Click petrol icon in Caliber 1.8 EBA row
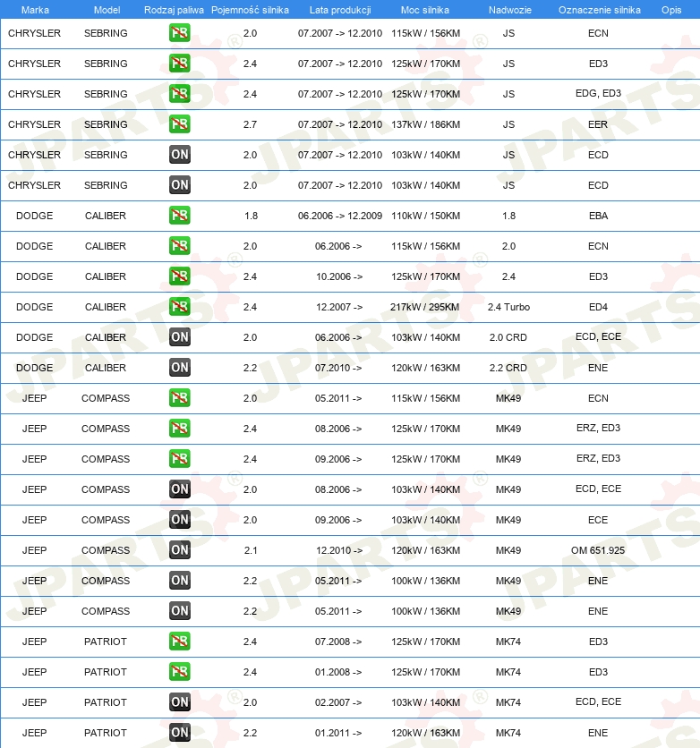This screenshot has width=700, height=748. 179,215
